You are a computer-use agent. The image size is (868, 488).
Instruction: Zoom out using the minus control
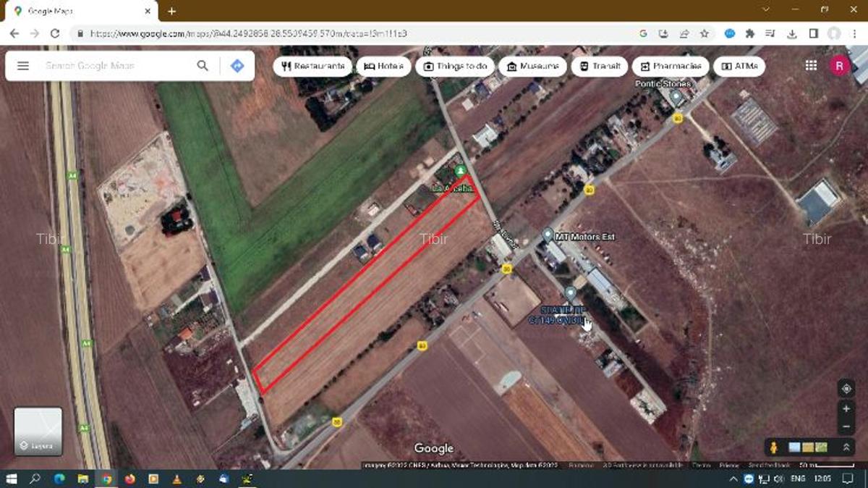846,426
